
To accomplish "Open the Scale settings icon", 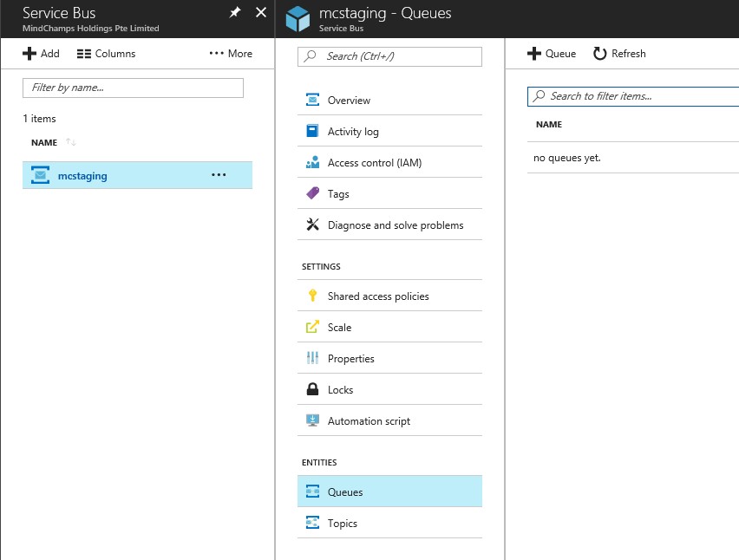I will pyautogui.click(x=312, y=328).
